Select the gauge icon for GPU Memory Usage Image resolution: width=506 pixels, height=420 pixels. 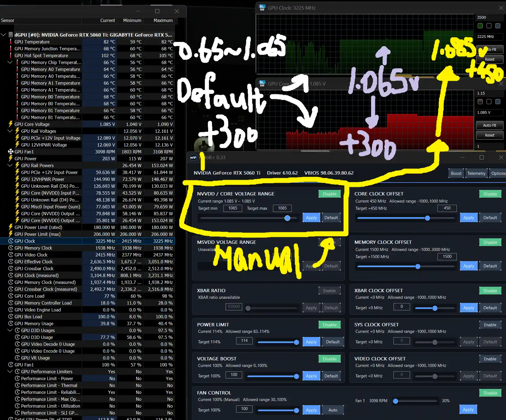point(11,324)
